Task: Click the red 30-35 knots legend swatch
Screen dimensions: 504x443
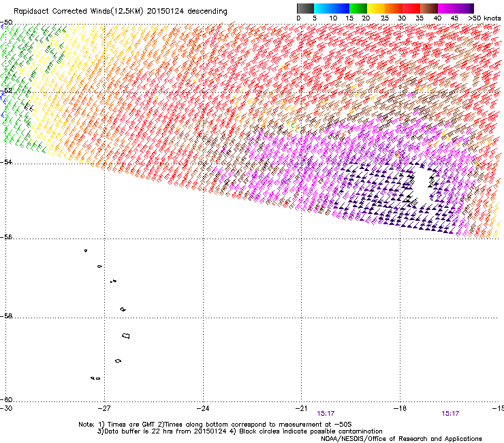Action: [411, 8]
